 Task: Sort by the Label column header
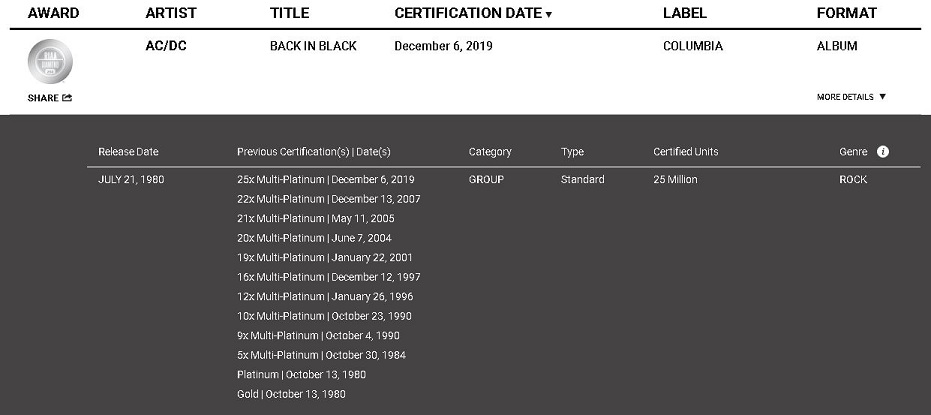click(x=685, y=13)
